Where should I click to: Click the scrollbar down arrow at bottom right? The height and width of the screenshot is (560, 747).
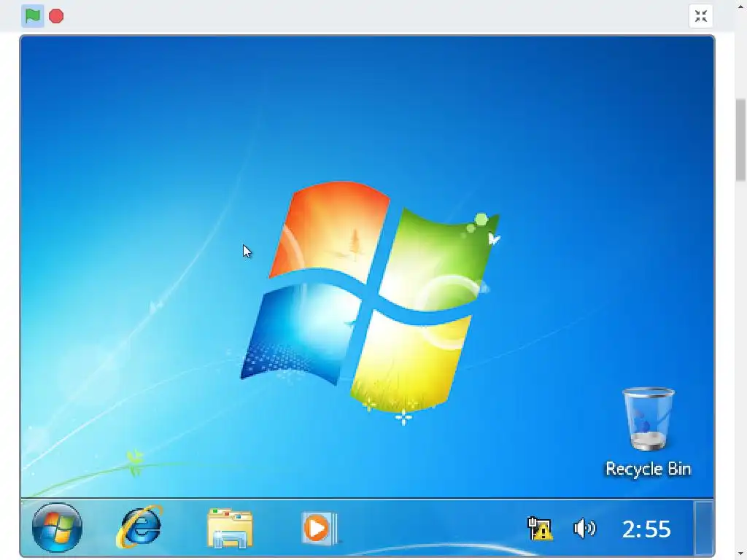coord(741,555)
